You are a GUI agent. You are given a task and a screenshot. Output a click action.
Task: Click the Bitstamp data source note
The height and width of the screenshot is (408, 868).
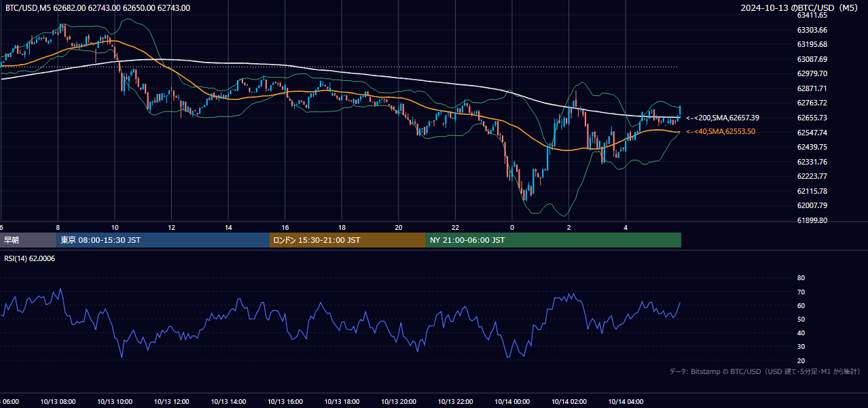click(765, 371)
